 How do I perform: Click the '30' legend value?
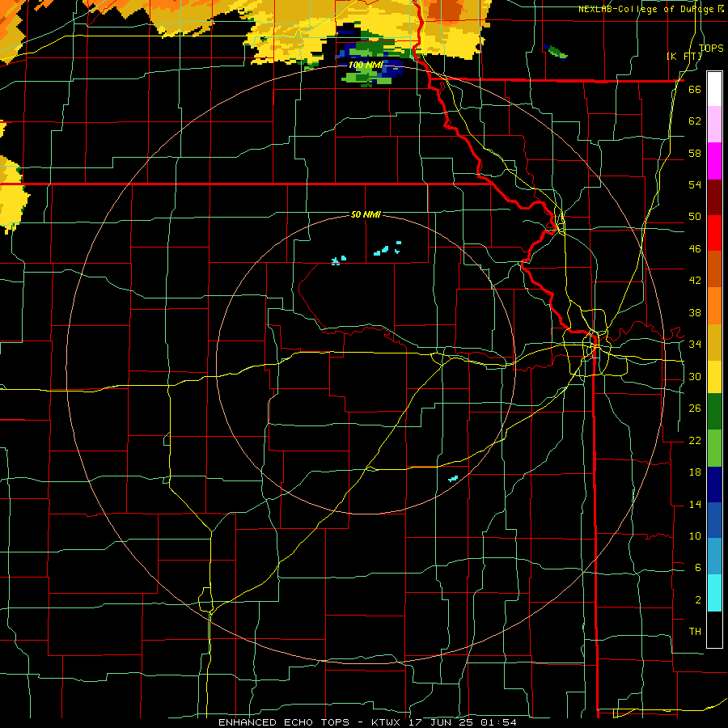click(x=695, y=376)
